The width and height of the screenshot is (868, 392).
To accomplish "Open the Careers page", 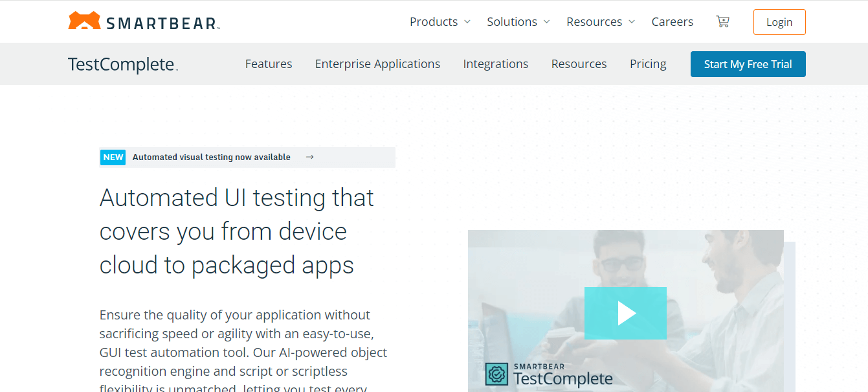I will (673, 21).
